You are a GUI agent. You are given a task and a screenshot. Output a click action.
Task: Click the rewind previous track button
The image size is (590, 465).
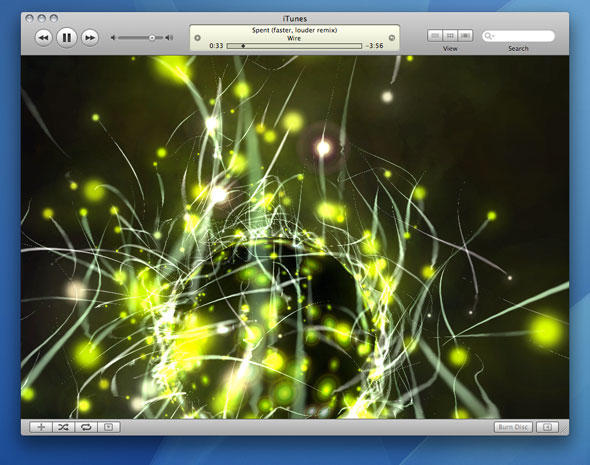tap(44, 38)
